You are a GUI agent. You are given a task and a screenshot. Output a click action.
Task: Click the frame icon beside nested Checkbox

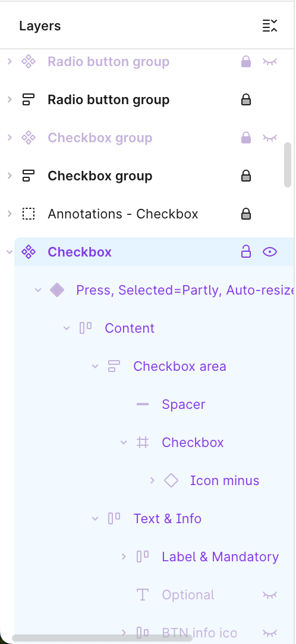pos(143,442)
